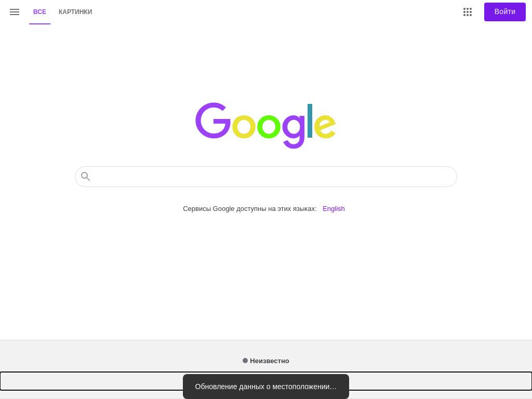This screenshot has height=399, width=532.
Task: Click the purple capital G in logo
Action: click(212, 121)
